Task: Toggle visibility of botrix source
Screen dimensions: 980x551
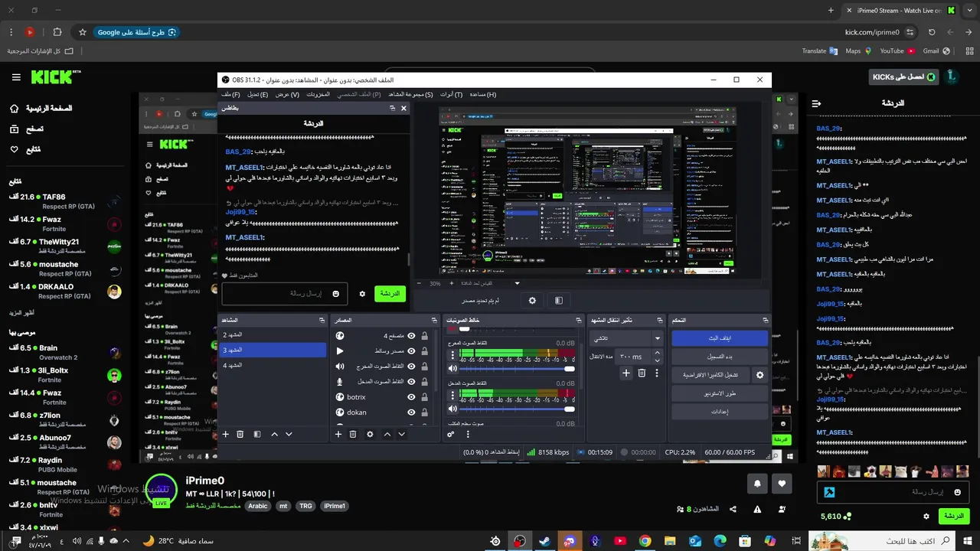Action: pyautogui.click(x=412, y=397)
